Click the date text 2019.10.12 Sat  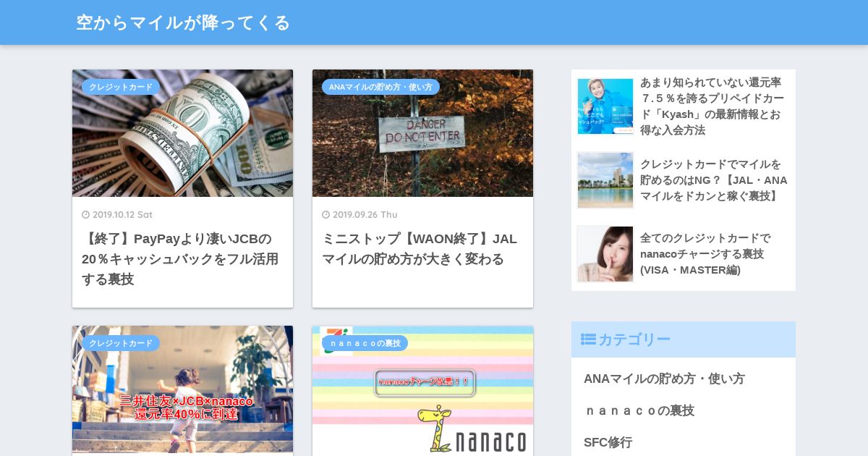[122, 215]
